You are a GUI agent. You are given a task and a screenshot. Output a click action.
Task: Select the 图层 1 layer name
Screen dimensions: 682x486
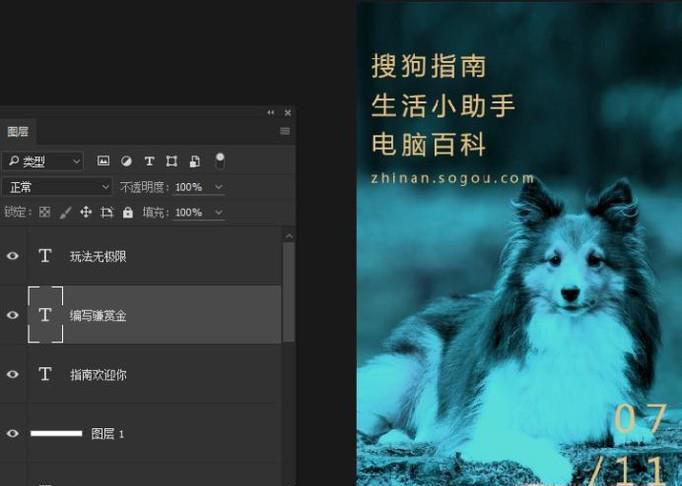click(x=107, y=434)
